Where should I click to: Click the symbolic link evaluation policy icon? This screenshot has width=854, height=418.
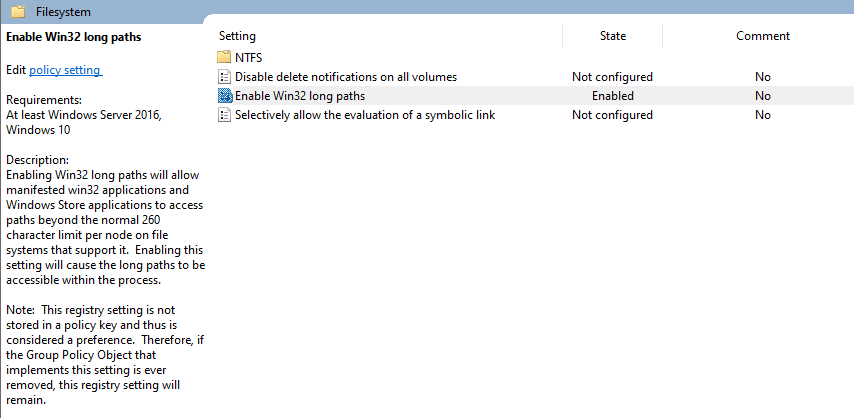point(224,115)
